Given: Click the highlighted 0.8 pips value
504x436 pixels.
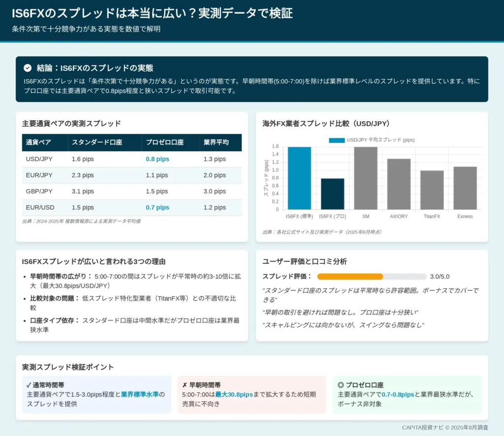Looking at the screenshot, I should (157, 159).
